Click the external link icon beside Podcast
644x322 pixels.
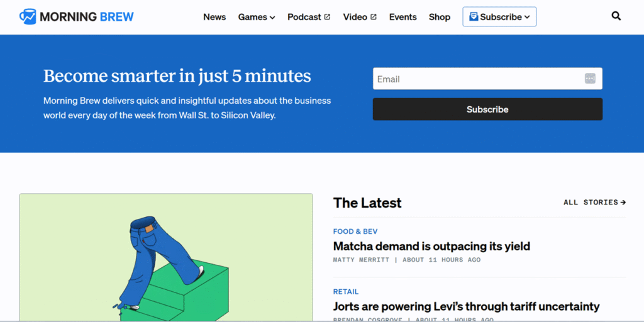tap(327, 17)
